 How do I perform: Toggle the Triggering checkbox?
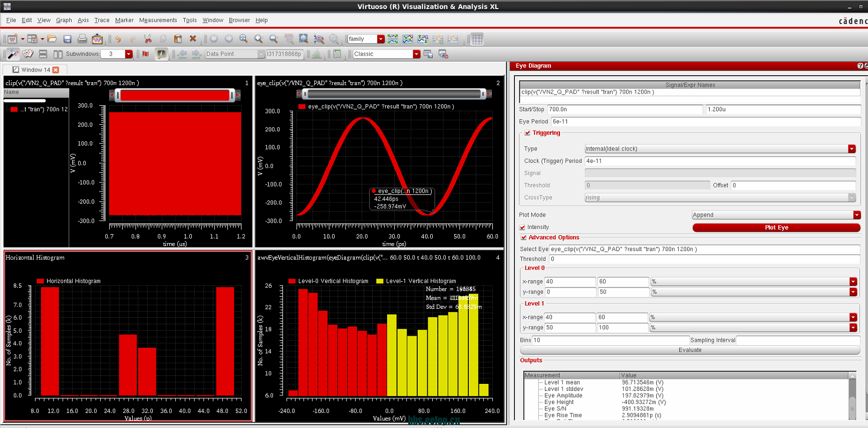tap(527, 133)
